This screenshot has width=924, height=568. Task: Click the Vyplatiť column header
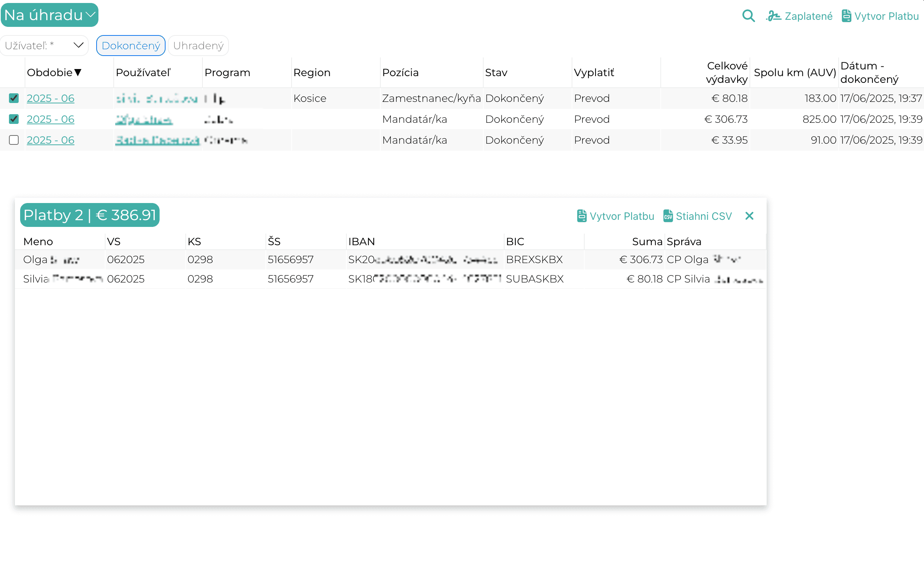[x=594, y=72]
